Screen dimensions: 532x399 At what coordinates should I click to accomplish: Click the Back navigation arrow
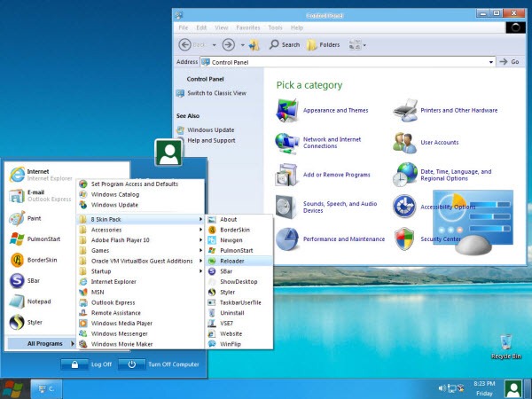click(x=185, y=44)
